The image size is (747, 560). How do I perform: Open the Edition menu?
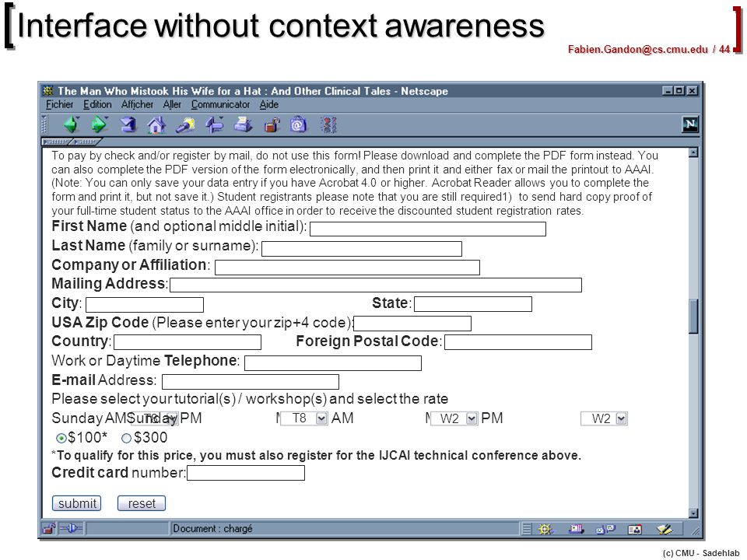97,104
